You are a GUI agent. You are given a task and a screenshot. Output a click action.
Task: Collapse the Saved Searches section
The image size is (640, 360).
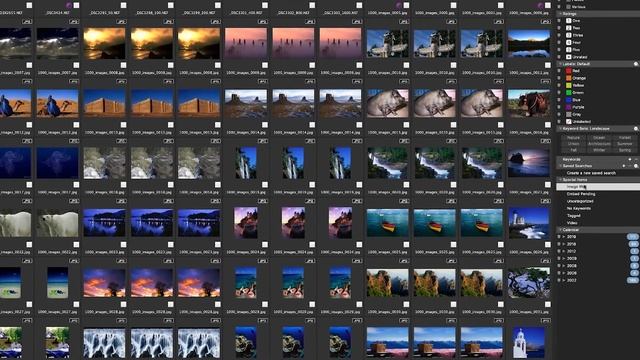[560, 166]
